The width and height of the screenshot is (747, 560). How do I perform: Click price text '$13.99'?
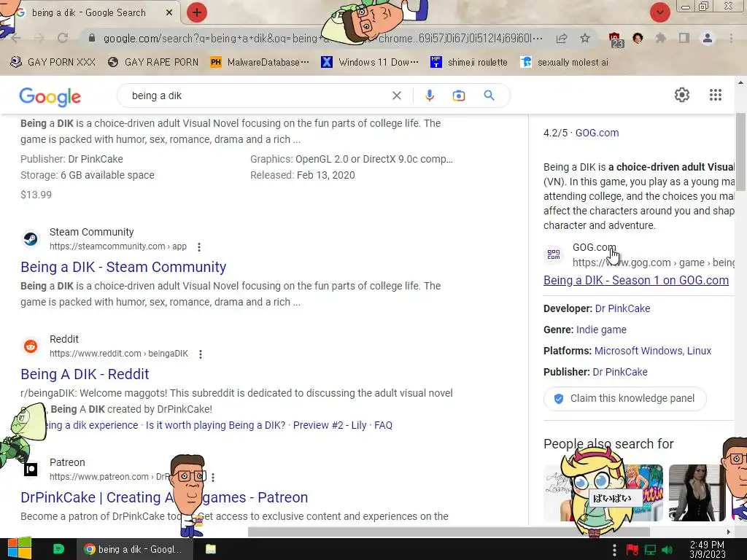(36, 195)
